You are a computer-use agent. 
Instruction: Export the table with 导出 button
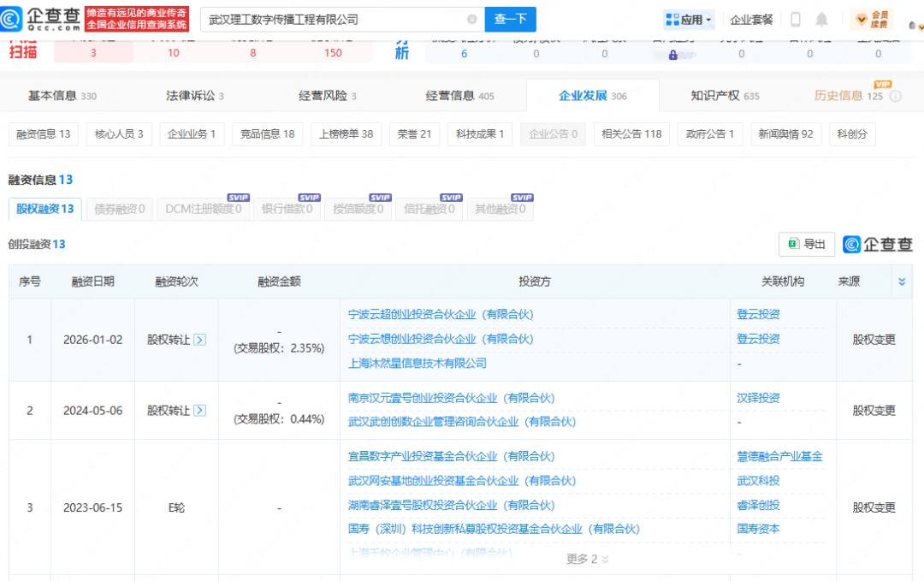click(x=807, y=244)
